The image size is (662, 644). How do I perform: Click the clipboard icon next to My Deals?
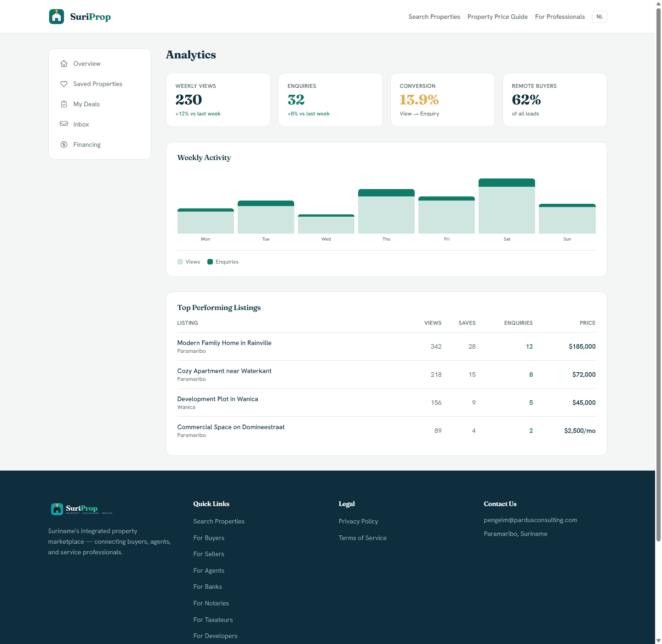[x=64, y=104]
